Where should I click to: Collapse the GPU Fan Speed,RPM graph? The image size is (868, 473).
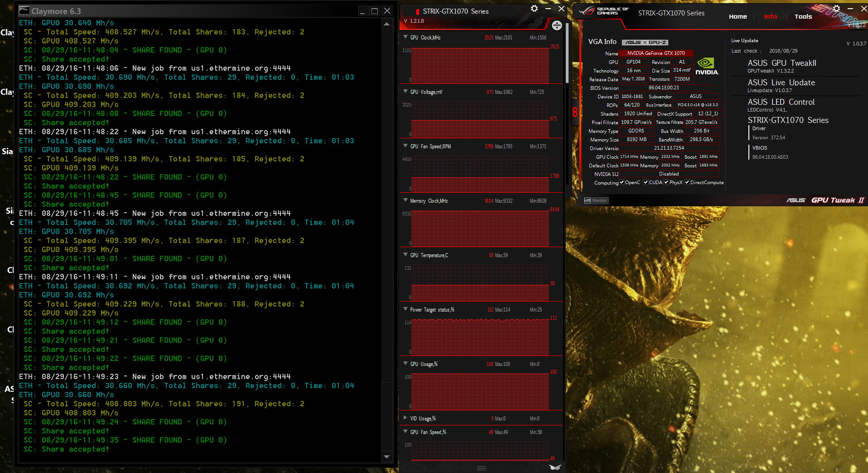[x=405, y=146]
